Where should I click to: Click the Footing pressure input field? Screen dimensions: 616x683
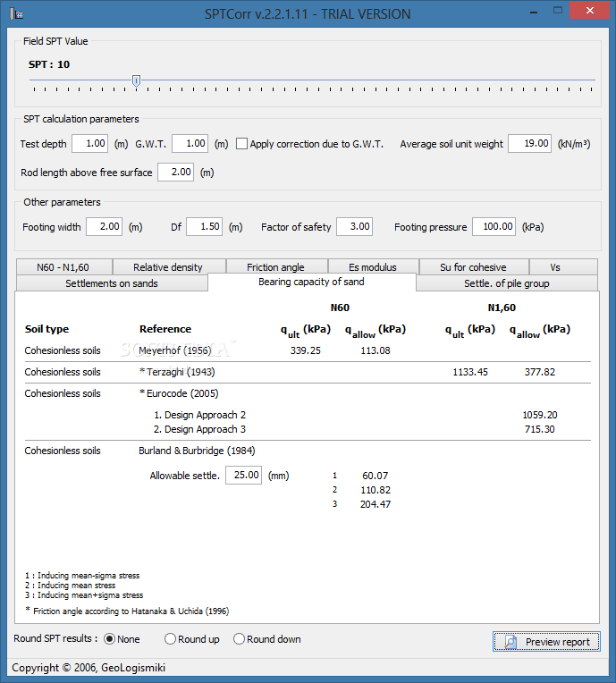pyautogui.click(x=494, y=226)
